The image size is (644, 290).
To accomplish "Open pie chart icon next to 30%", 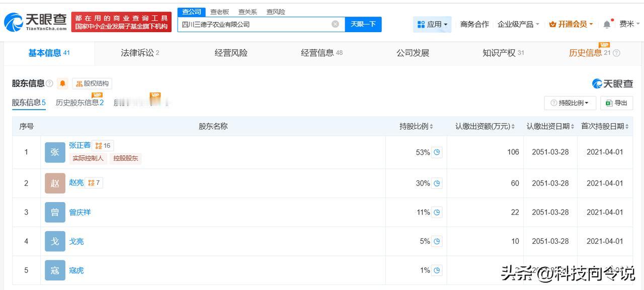I will 437,183.
